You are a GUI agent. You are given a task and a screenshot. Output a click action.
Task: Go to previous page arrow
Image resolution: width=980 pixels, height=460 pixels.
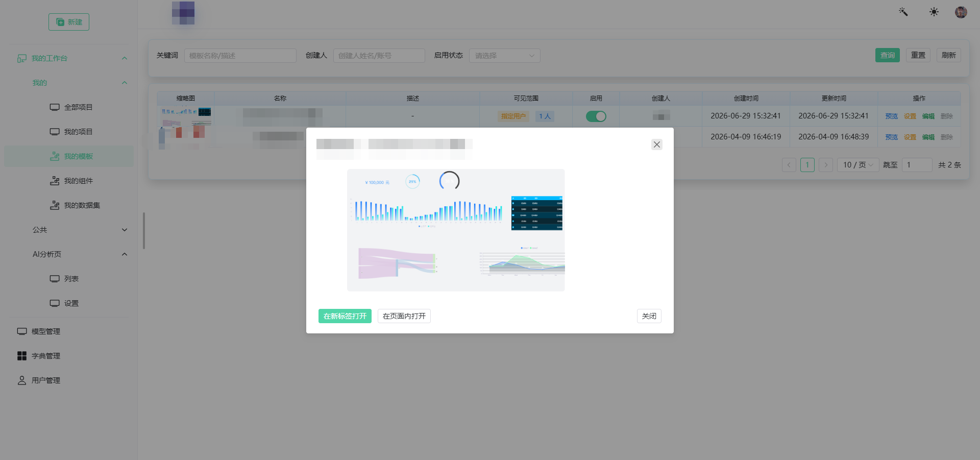click(789, 165)
